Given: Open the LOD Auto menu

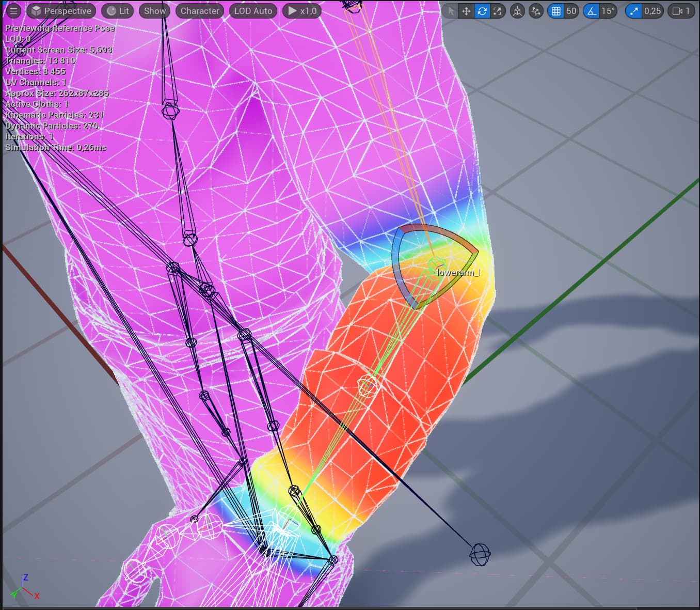Looking at the screenshot, I should [253, 11].
